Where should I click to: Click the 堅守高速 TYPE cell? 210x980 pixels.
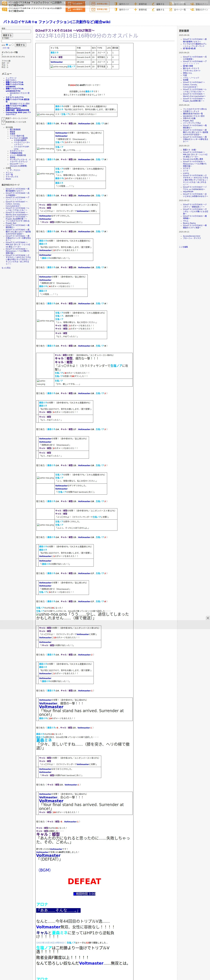(101, 67)
